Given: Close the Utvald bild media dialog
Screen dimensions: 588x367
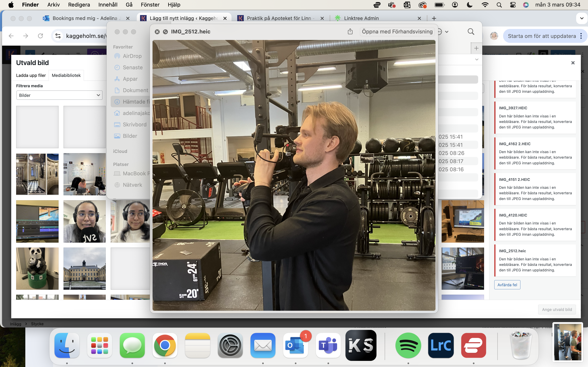Looking at the screenshot, I should point(573,63).
